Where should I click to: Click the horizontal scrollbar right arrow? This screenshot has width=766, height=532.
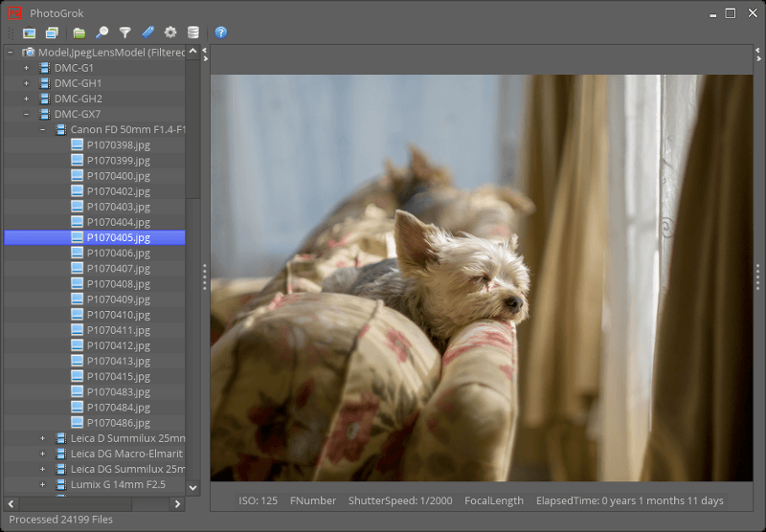177,503
